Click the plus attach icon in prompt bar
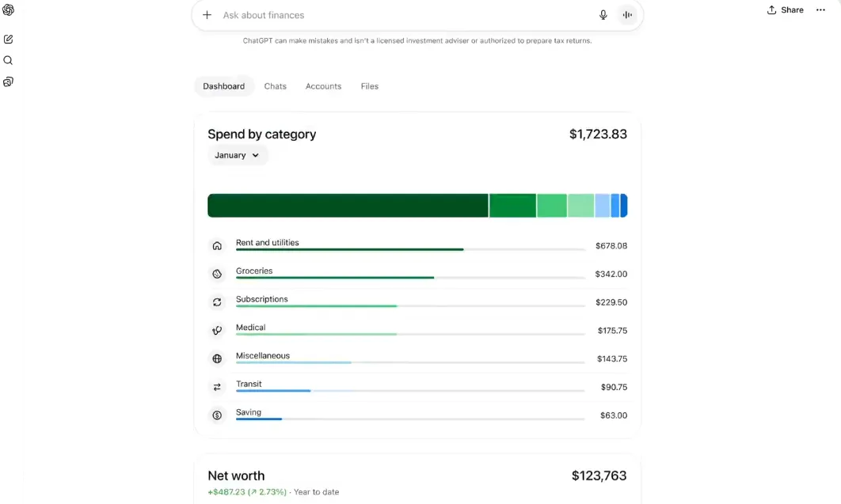Image resolution: width=841 pixels, height=504 pixels. pyautogui.click(x=207, y=15)
